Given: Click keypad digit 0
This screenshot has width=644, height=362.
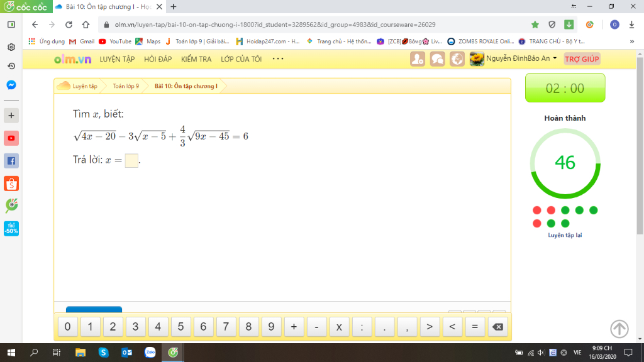Looking at the screenshot, I should point(68,327).
